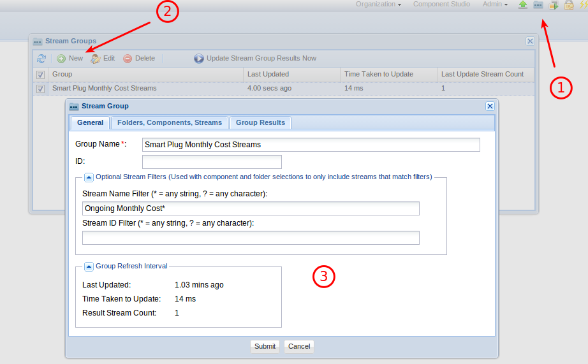Open the Admin dropdown menu

495,4
